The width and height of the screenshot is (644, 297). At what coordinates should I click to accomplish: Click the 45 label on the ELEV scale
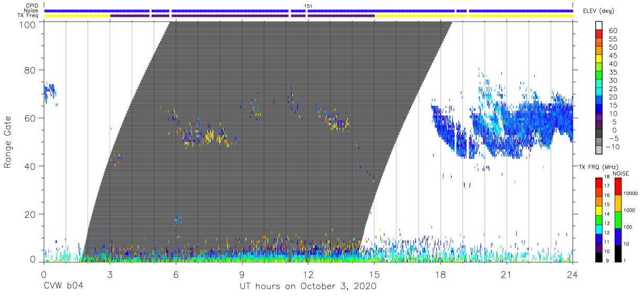point(613,56)
